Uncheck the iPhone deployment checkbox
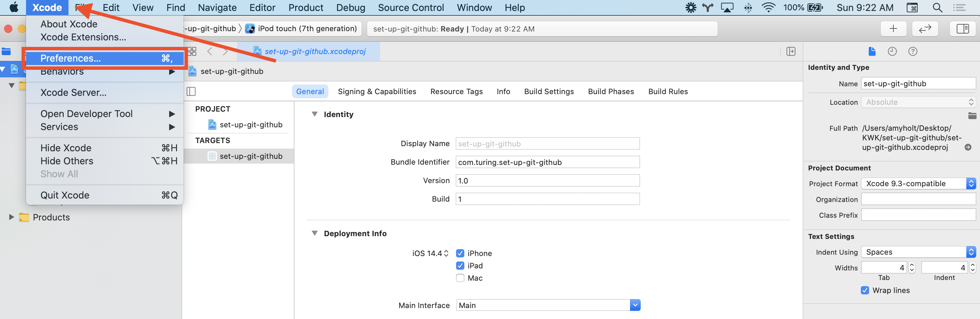This screenshot has height=319, width=980. 460,253
